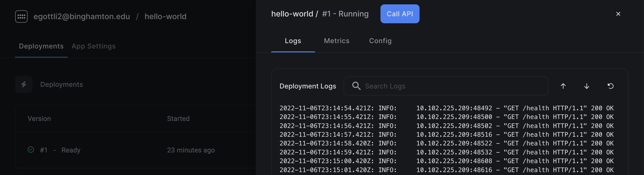Switch to the Metrics tab
The height and width of the screenshot is (175, 644).
pos(337,41)
